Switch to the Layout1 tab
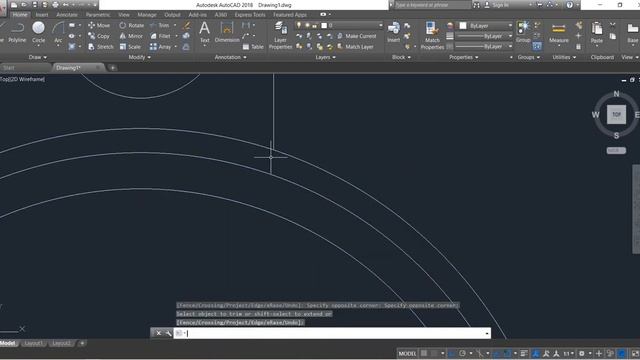Image resolution: width=640 pixels, height=360 pixels. [33, 343]
